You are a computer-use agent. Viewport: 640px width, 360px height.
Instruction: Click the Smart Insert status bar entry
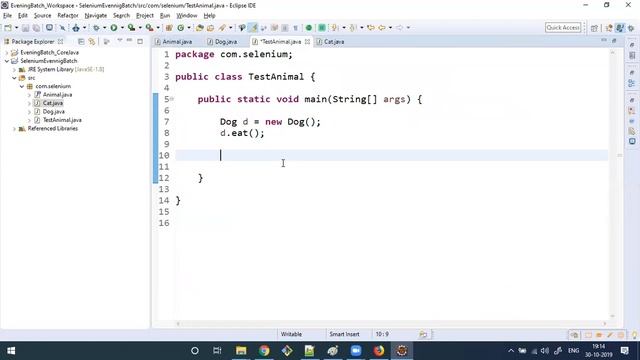click(344, 334)
